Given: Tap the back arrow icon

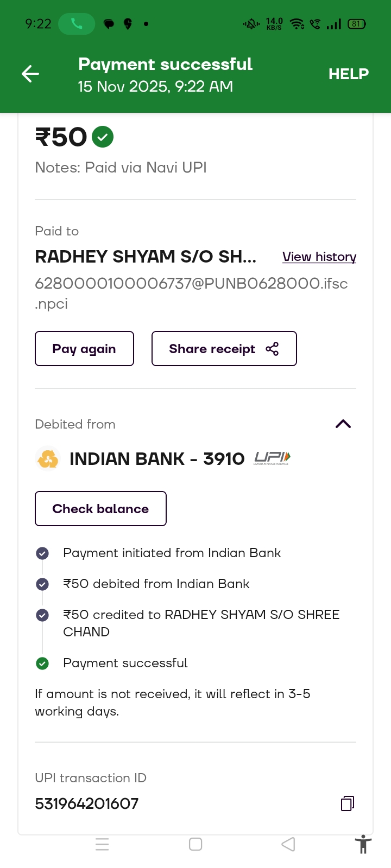Looking at the screenshot, I should click(30, 74).
